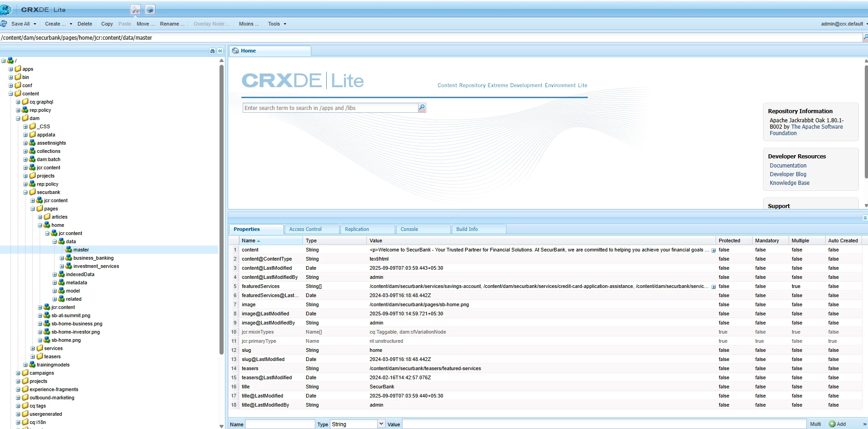The image size is (868, 429).
Task: Click the sb-home.png asset node icon
Action: click(x=47, y=340)
